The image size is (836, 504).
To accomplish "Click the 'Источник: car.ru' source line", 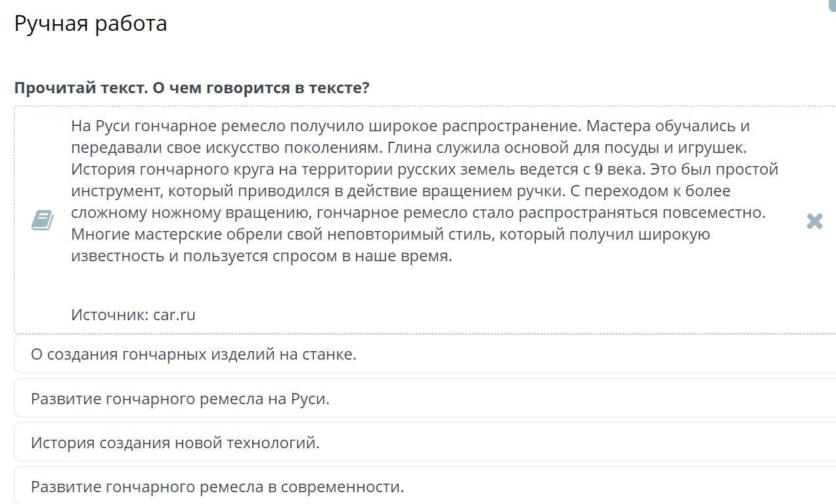I will tap(133, 314).
